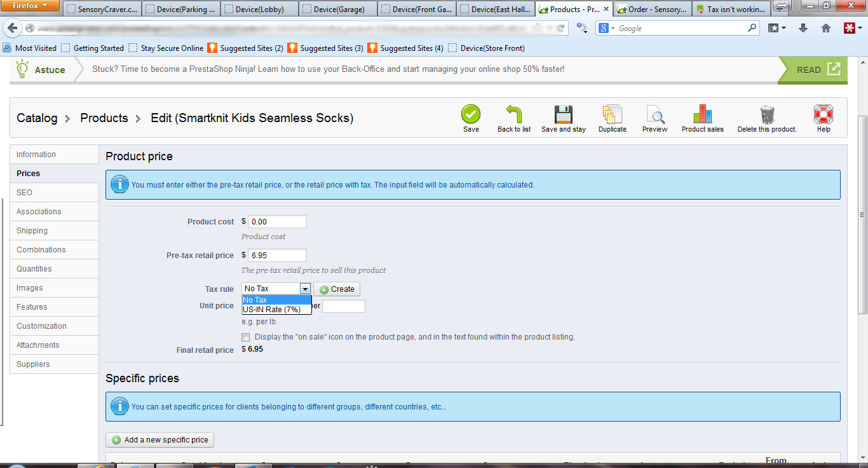Click the green Save checkmark icon
The width and height of the screenshot is (868, 468).
(x=471, y=114)
